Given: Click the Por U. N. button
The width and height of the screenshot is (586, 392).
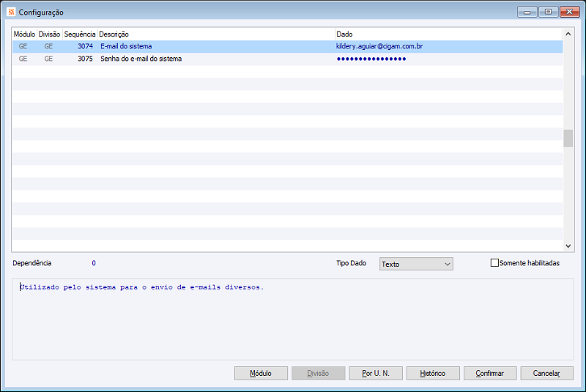Looking at the screenshot, I should pos(376,373).
